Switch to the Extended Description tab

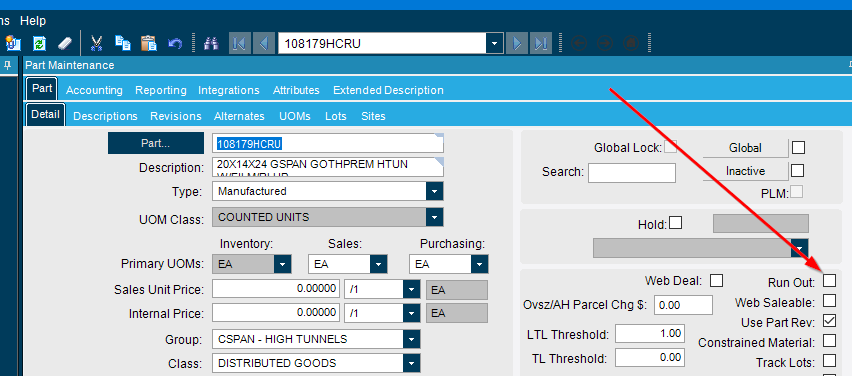388,90
